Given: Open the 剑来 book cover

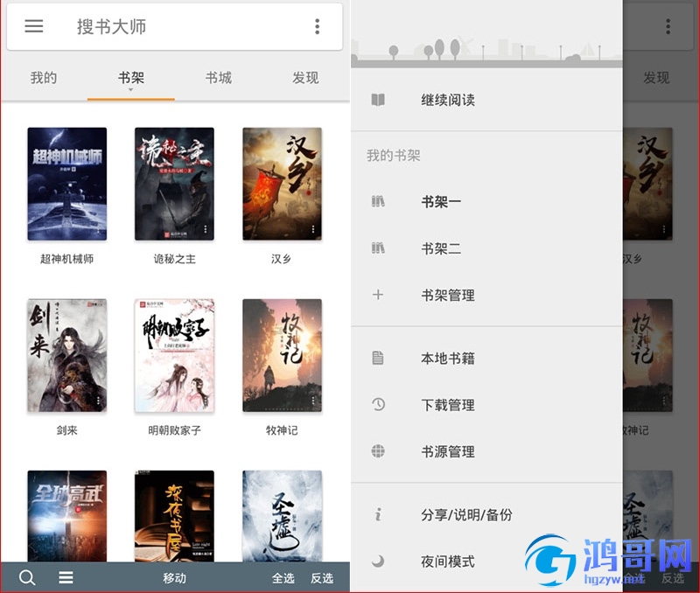Looking at the screenshot, I should [x=67, y=355].
